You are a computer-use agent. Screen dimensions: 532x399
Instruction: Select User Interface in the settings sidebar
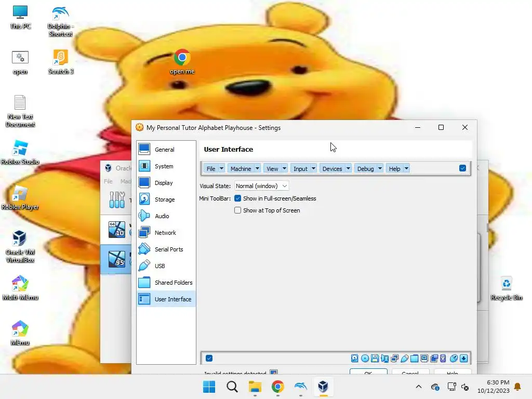[166, 299]
